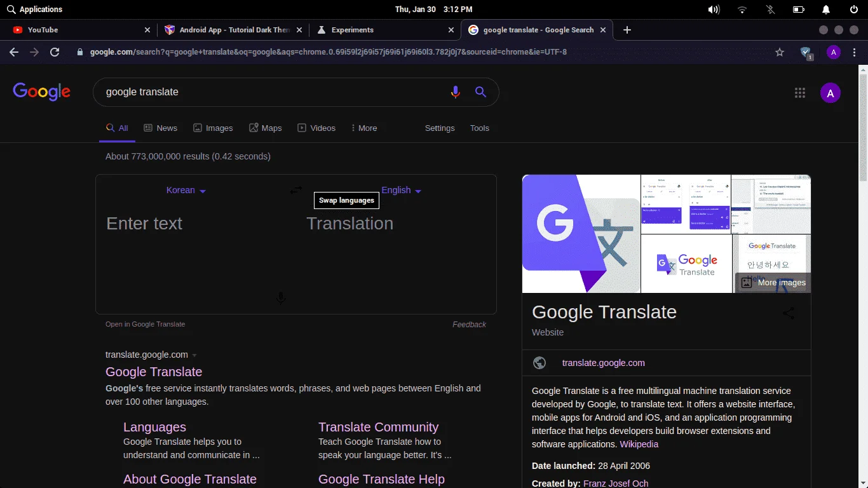Open Franz Josef Och link

616,484
